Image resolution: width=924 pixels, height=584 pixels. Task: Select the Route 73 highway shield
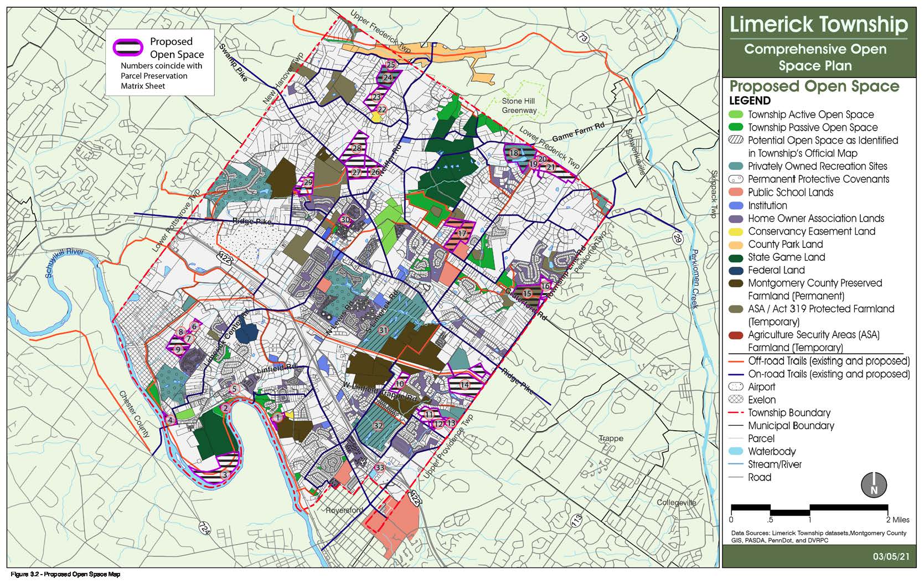click(x=584, y=36)
